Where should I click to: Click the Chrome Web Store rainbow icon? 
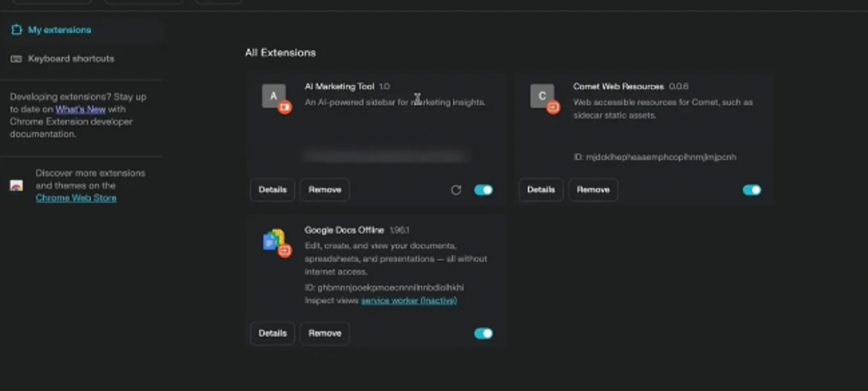click(x=17, y=186)
